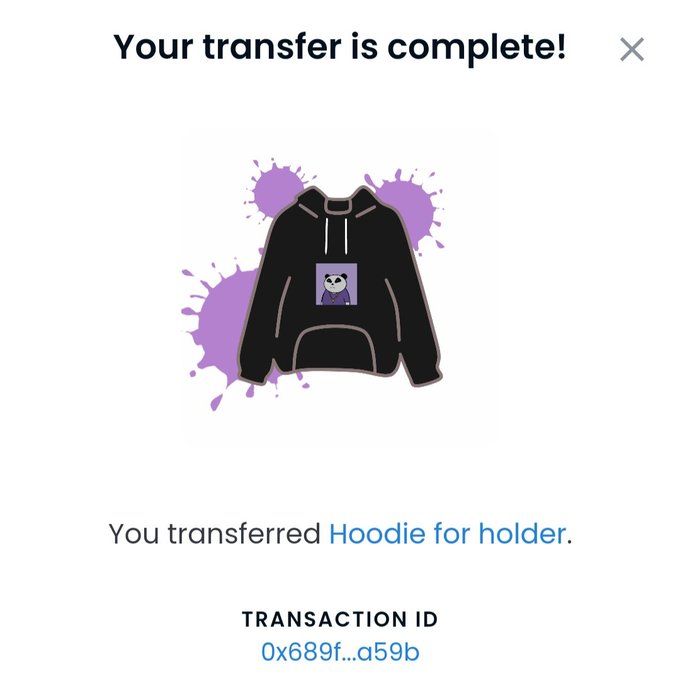Click the hoodie's collar opening
680x680 pixels.
(338, 206)
